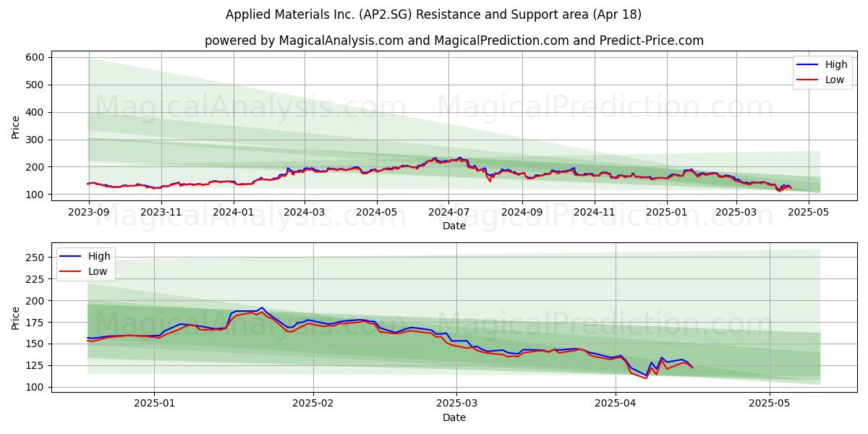Click 'Low' in the upper chart legend
868x434 pixels.
(835, 80)
